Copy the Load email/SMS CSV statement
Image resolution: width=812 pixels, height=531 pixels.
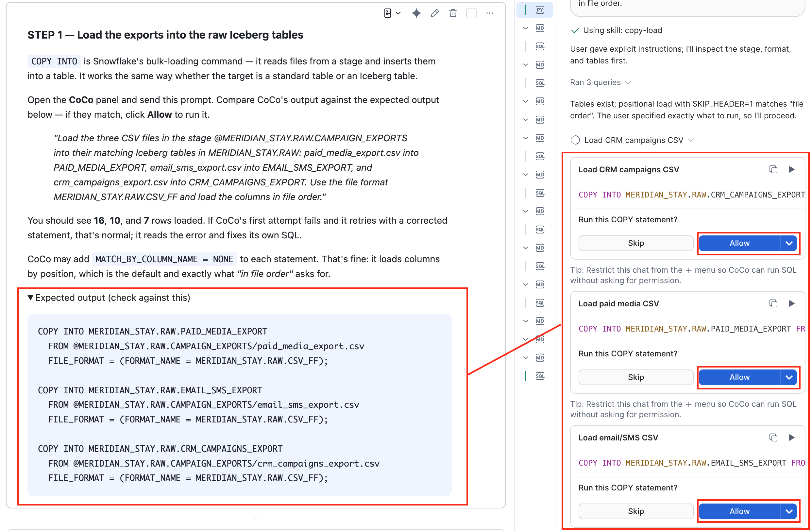pyautogui.click(x=773, y=438)
